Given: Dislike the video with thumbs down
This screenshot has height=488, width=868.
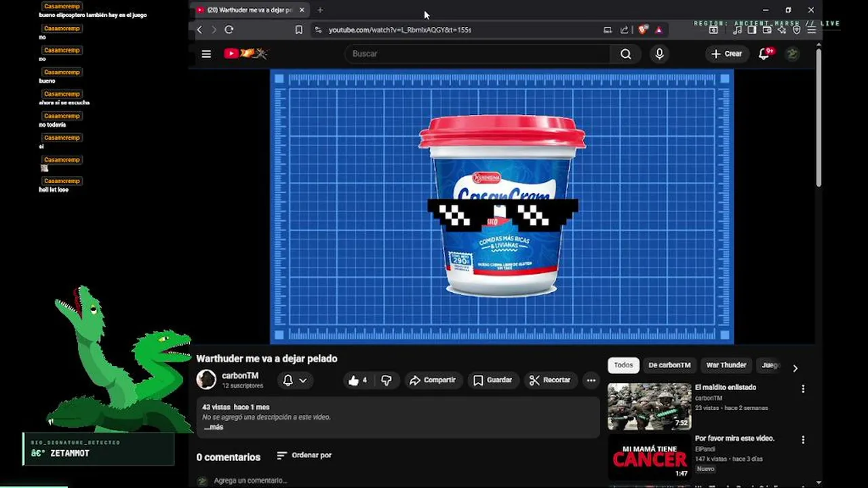Looking at the screenshot, I should pyautogui.click(x=387, y=380).
